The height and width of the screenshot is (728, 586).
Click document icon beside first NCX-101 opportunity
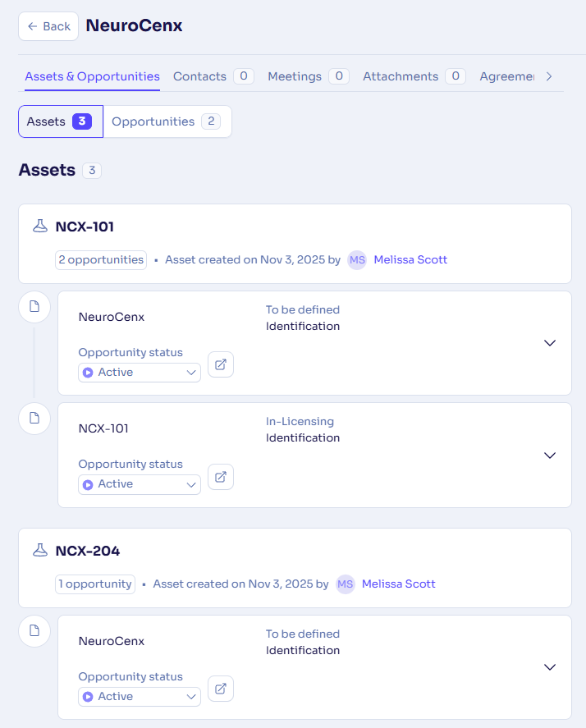(34, 307)
